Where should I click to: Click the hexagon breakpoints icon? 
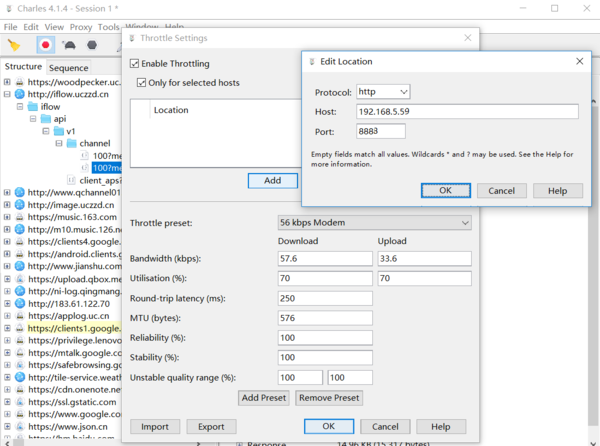[92, 45]
